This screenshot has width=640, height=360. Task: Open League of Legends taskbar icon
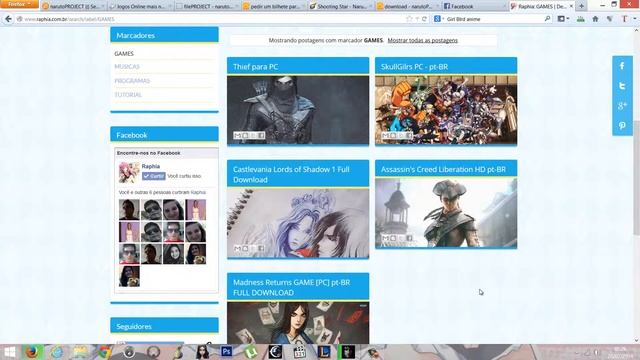(x=324, y=352)
